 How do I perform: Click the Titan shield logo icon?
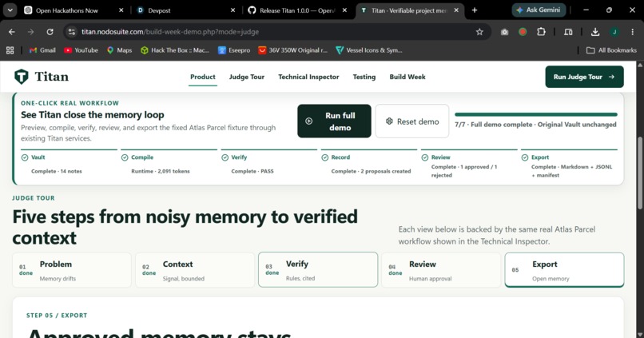(x=22, y=77)
